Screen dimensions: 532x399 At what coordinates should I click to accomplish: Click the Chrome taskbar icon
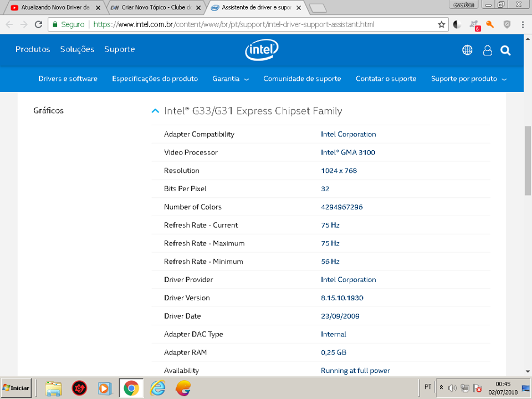point(131,388)
